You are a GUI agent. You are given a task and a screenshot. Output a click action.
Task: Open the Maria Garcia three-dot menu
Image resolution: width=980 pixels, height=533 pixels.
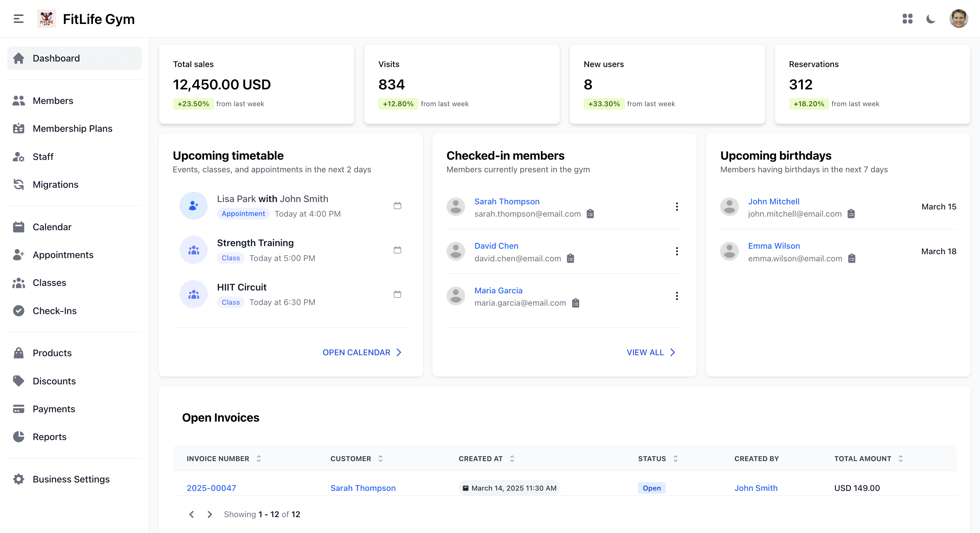click(x=677, y=296)
